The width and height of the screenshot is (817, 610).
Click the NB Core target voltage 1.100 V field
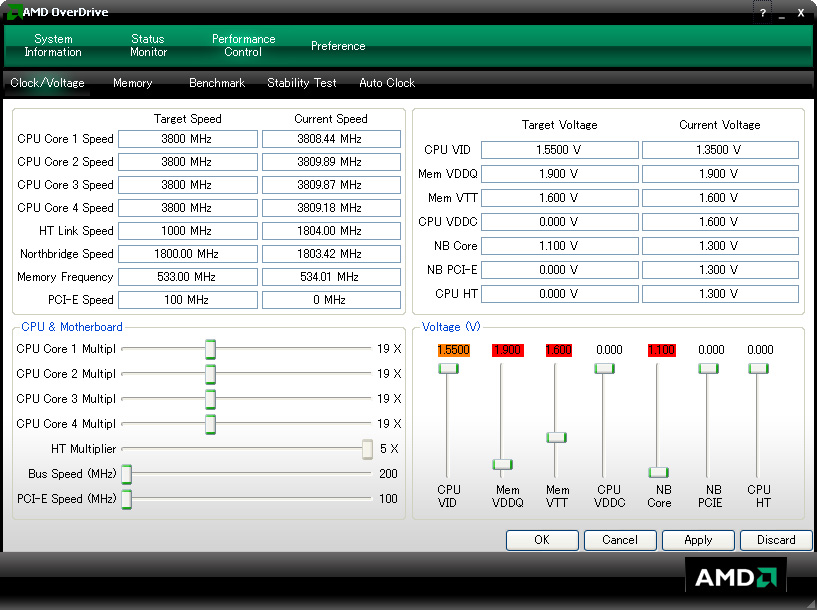pos(560,246)
